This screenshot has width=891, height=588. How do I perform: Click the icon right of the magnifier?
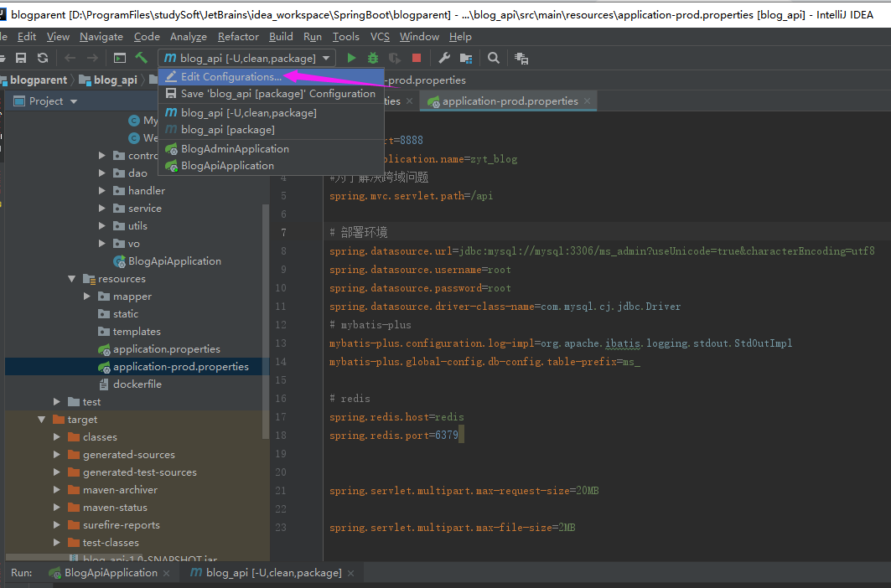click(x=521, y=58)
